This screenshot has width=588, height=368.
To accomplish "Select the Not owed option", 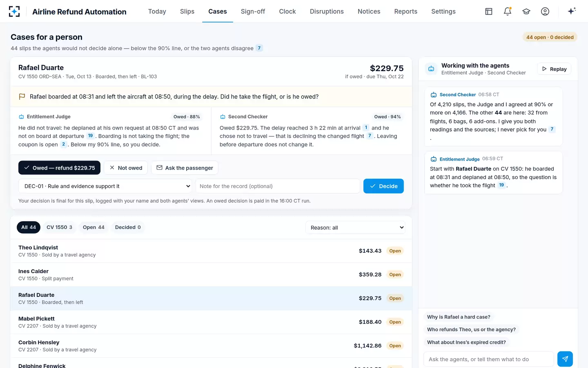I will click(x=126, y=168).
